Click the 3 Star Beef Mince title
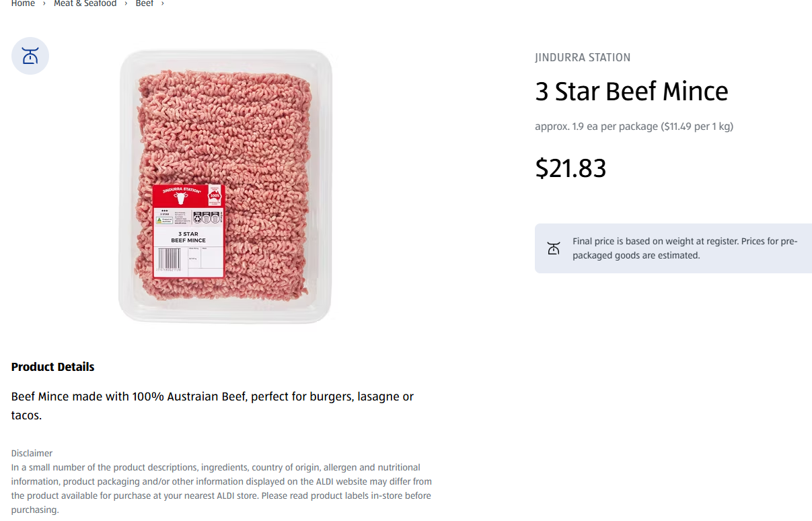The width and height of the screenshot is (812, 521). 632,92
